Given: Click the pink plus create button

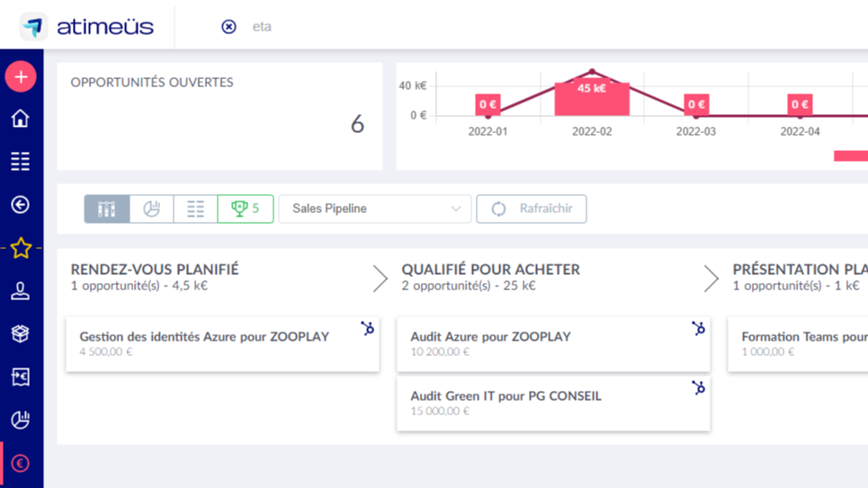Looking at the screenshot, I should pyautogui.click(x=21, y=77).
